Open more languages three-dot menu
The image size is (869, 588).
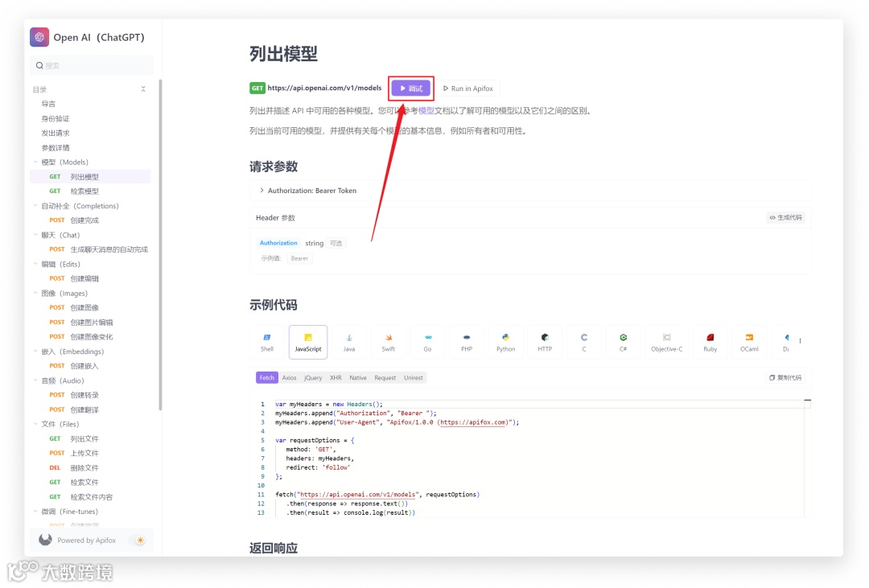(x=801, y=341)
